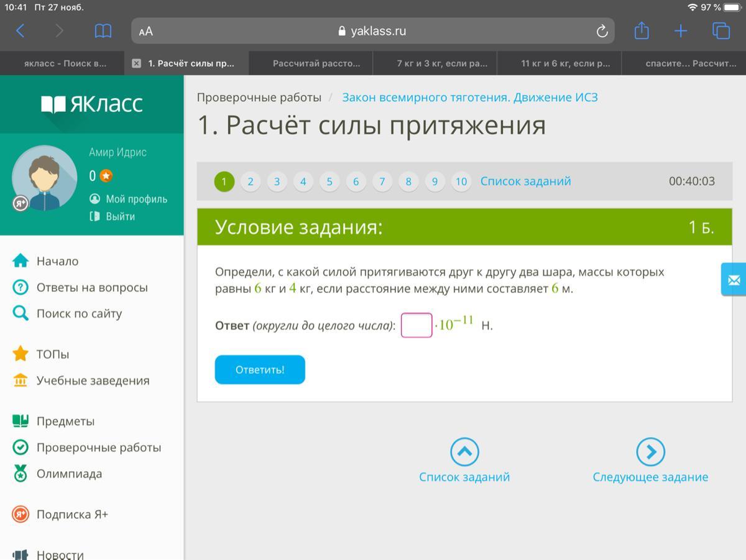Go to task number 7

382,181
